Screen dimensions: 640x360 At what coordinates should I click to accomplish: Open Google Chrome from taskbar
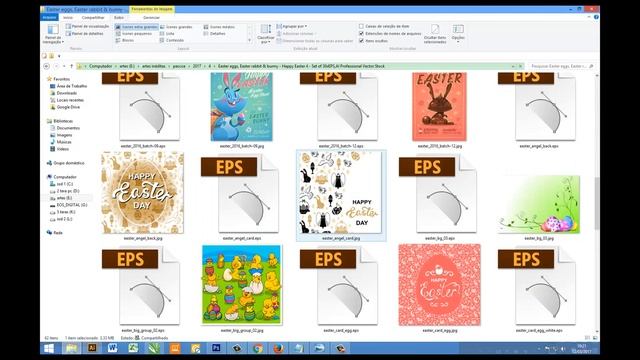pos(258,348)
